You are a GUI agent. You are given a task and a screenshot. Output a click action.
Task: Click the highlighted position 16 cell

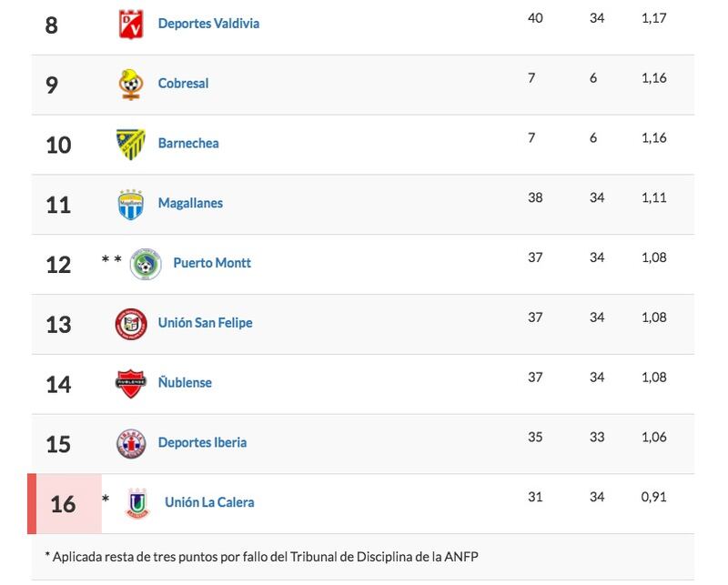[x=65, y=504]
